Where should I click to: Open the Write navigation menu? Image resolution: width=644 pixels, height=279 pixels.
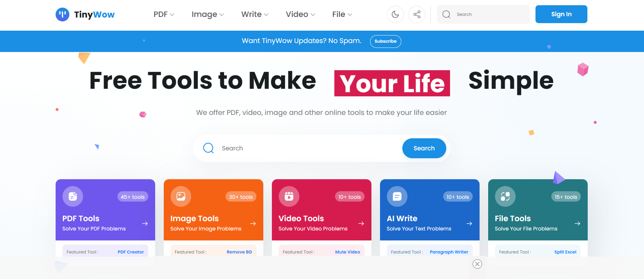coord(254,15)
